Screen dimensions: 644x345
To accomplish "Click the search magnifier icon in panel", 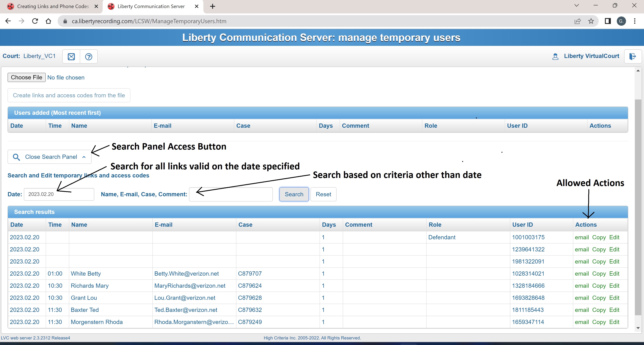I will click(16, 157).
